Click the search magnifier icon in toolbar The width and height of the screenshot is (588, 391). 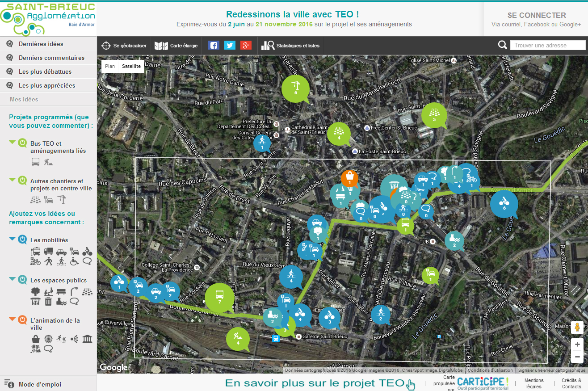pos(503,45)
